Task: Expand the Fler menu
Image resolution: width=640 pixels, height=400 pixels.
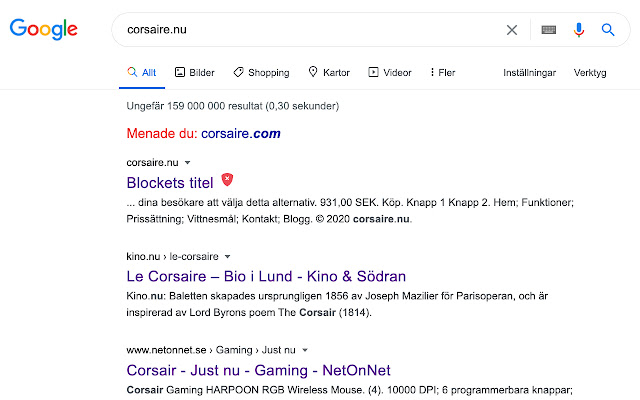Action: pyautogui.click(x=442, y=72)
